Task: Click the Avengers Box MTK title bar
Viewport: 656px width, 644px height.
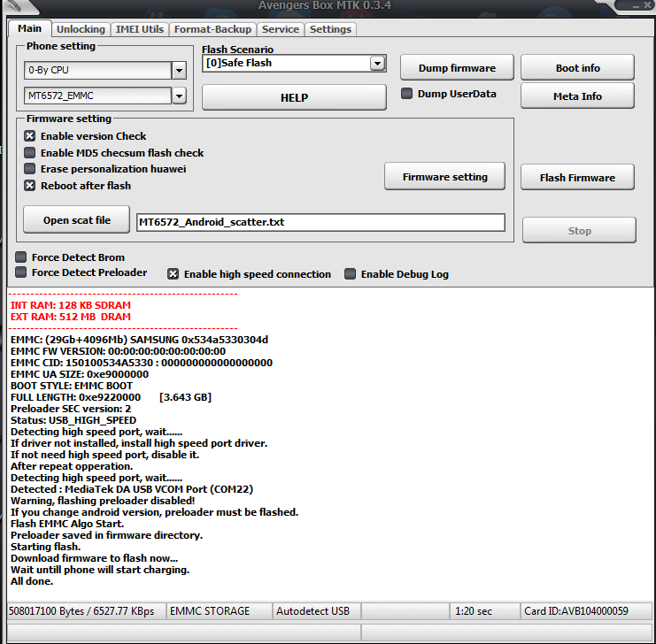Action: 325,5
